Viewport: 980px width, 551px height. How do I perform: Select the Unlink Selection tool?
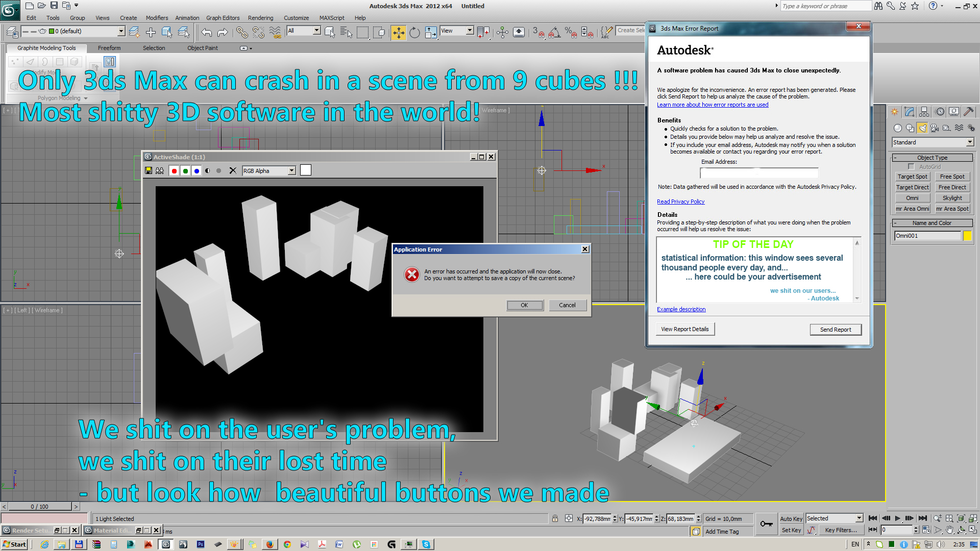coord(259,33)
